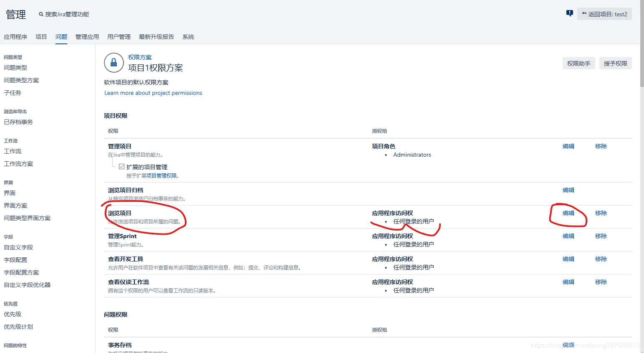The height and width of the screenshot is (353, 644).
Task: Switch to the 管理应用 tab
Action: pos(87,37)
